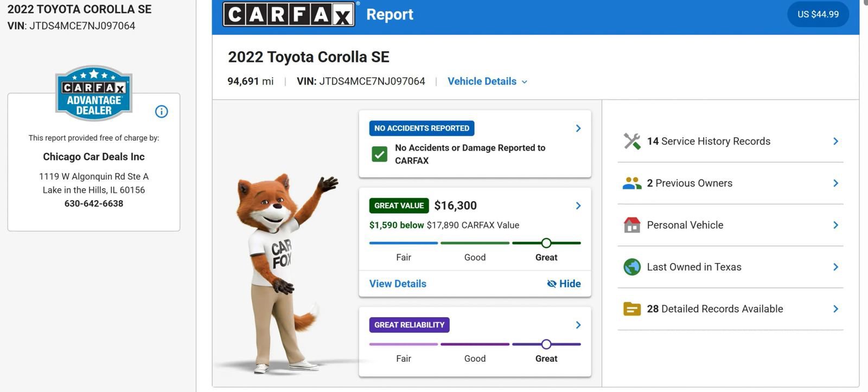Viewport: 868px width, 392px height.
Task: Click the yellow detailed records folder icon
Action: 632,309
